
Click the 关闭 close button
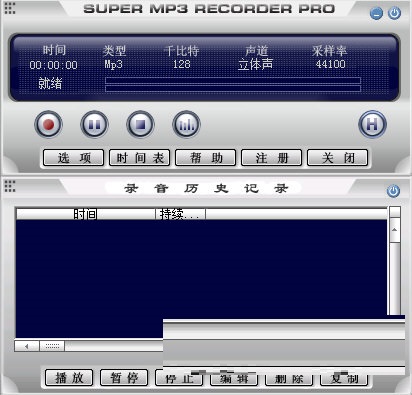[337, 158]
